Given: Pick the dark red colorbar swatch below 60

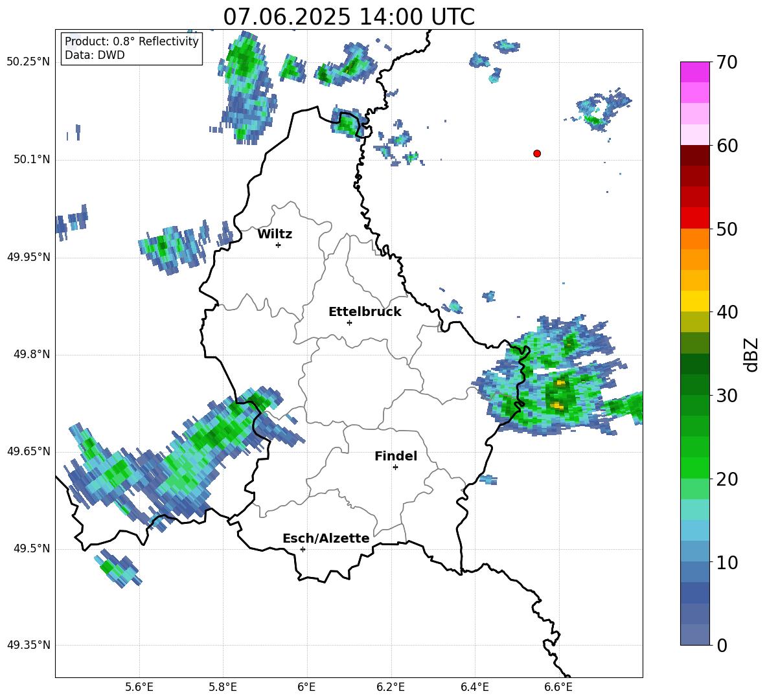Looking at the screenshot, I should [695, 155].
